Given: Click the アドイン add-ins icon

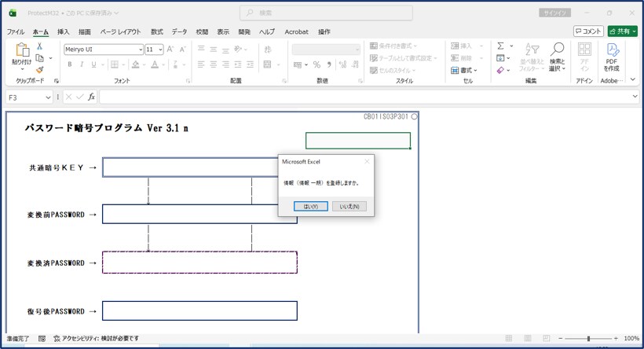Looking at the screenshot, I should pos(584,57).
